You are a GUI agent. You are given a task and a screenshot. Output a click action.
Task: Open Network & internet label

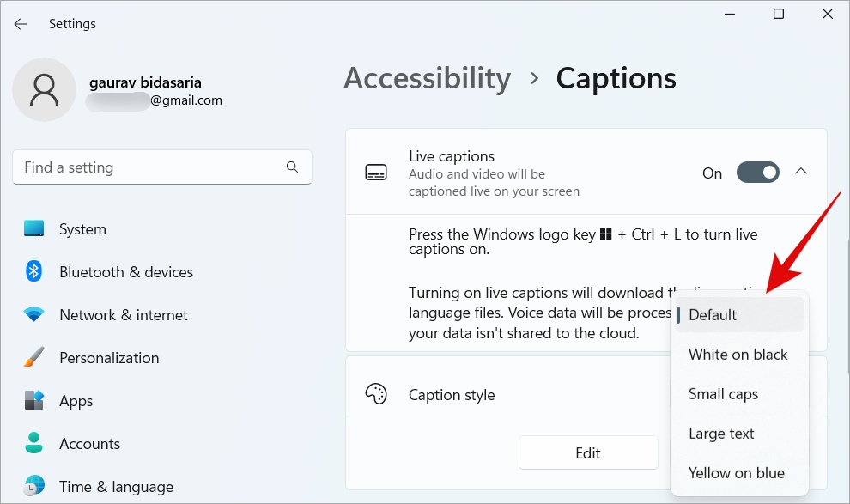point(124,315)
